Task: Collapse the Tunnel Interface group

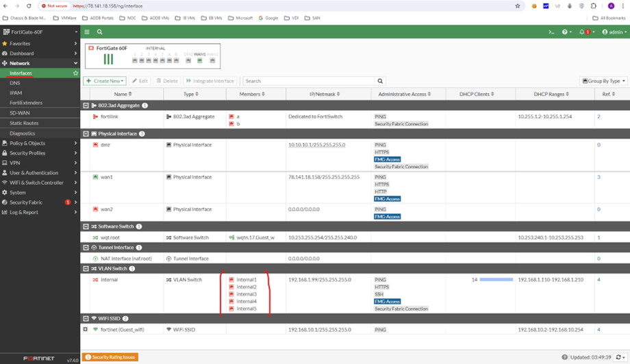Action: click(86, 248)
